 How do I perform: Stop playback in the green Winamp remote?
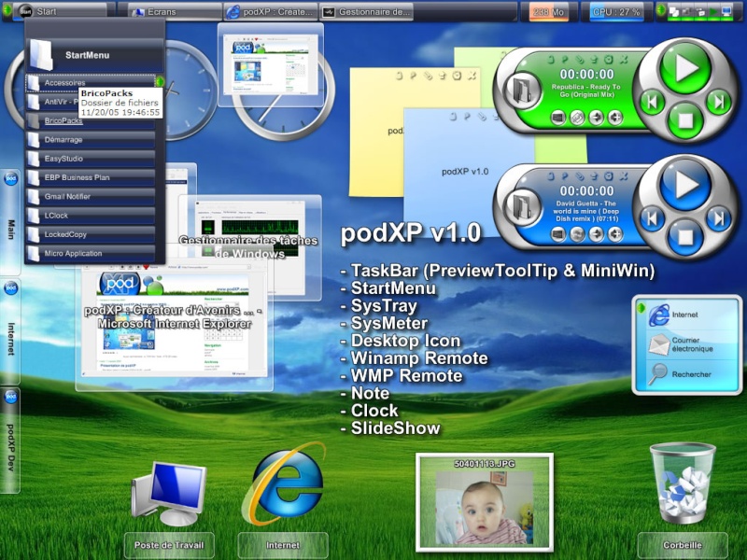click(684, 120)
